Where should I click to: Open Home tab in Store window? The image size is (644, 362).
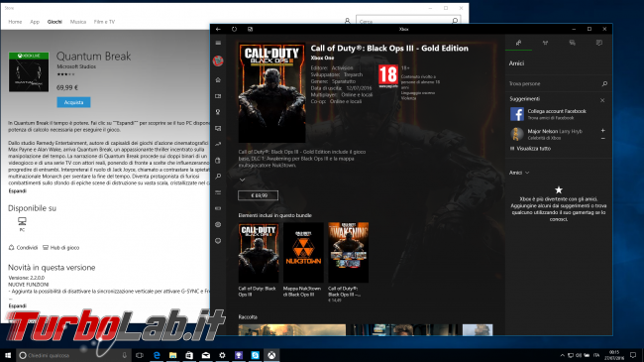pyautogui.click(x=15, y=22)
